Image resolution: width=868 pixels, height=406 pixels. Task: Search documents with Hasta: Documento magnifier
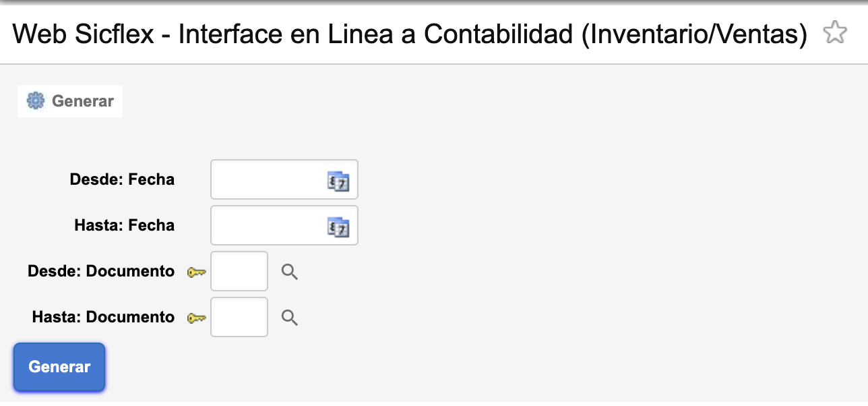tap(290, 318)
